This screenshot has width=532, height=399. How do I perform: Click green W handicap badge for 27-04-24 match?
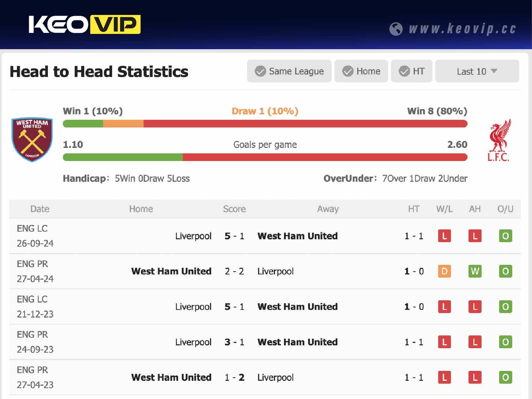(475, 272)
